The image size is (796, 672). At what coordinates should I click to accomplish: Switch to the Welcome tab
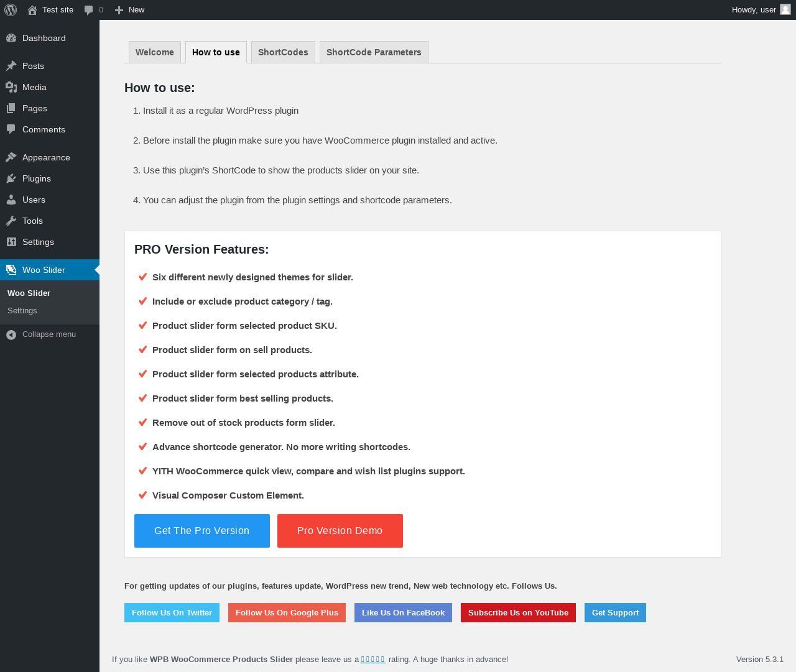click(x=155, y=52)
